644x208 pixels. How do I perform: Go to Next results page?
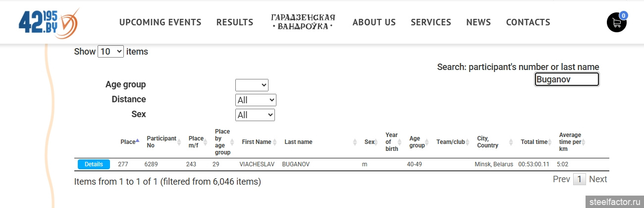[x=598, y=179]
